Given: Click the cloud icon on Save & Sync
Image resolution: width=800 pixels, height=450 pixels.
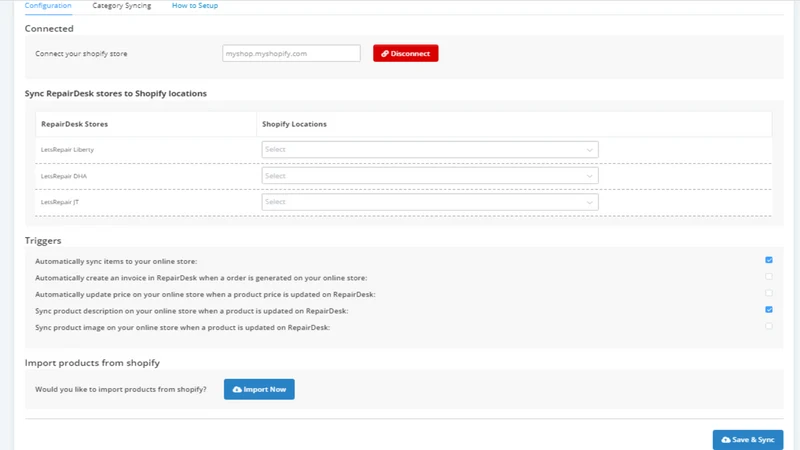Looking at the screenshot, I should [x=726, y=440].
